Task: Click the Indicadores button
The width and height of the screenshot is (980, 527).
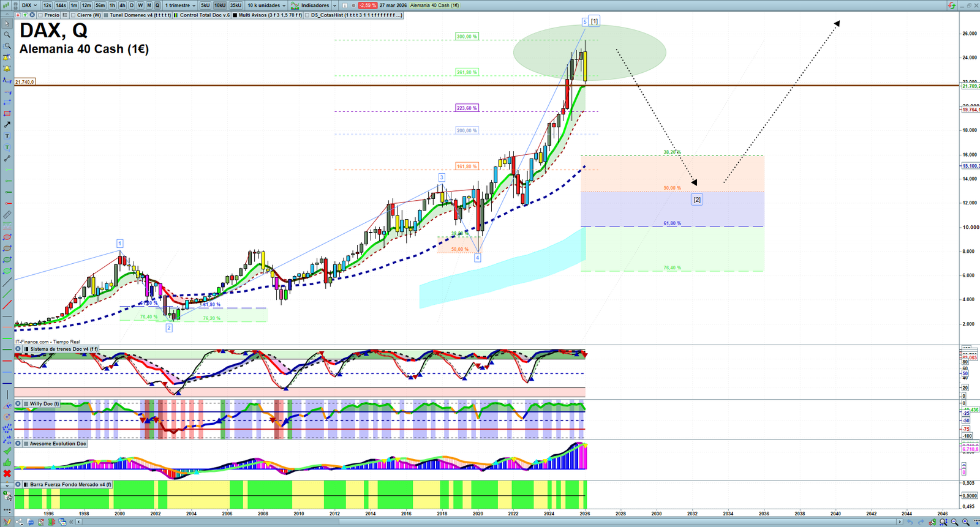Action: [315, 6]
